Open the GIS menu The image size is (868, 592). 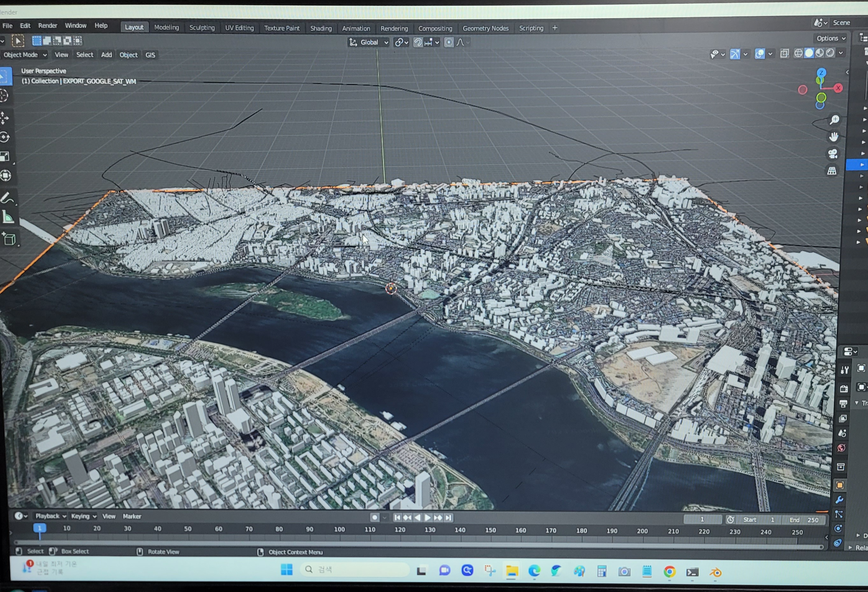(150, 55)
